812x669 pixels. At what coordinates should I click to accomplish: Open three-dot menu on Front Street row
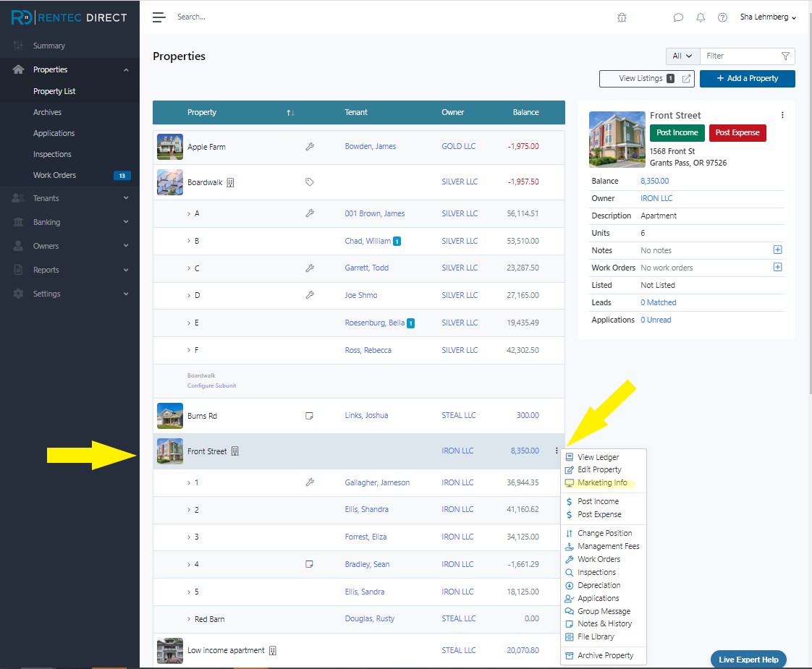557,451
